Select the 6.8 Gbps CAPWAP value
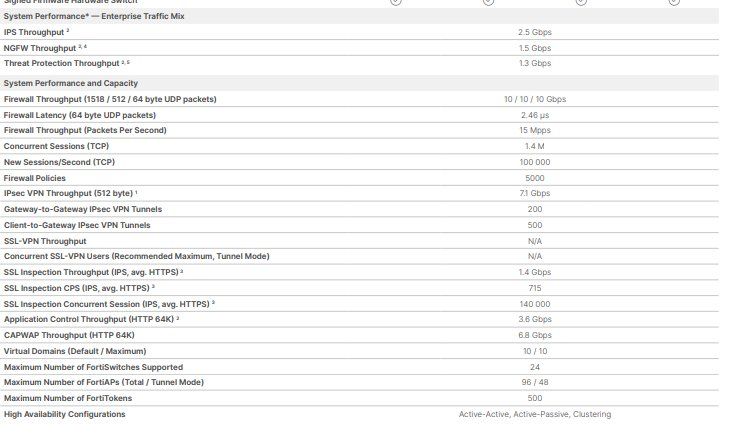This screenshot has height=433, width=738. (x=535, y=335)
